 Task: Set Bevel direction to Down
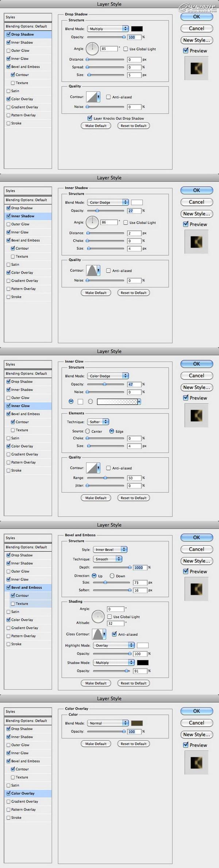pyautogui.click(x=112, y=576)
